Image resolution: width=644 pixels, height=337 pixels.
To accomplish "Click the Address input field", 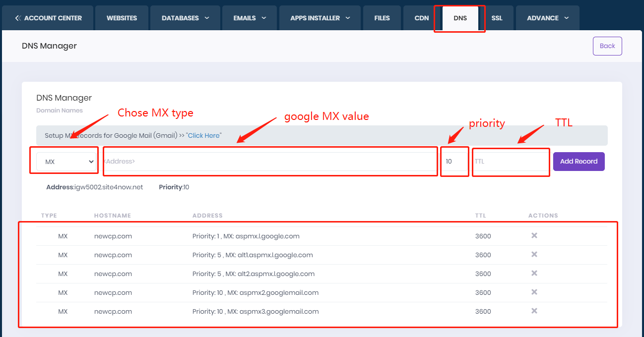I will [x=270, y=161].
